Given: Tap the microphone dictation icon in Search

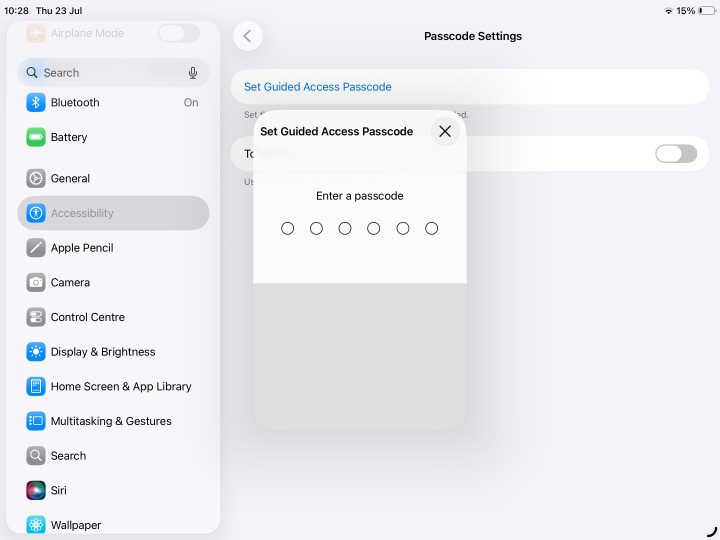Looking at the screenshot, I should tap(193, 73).
